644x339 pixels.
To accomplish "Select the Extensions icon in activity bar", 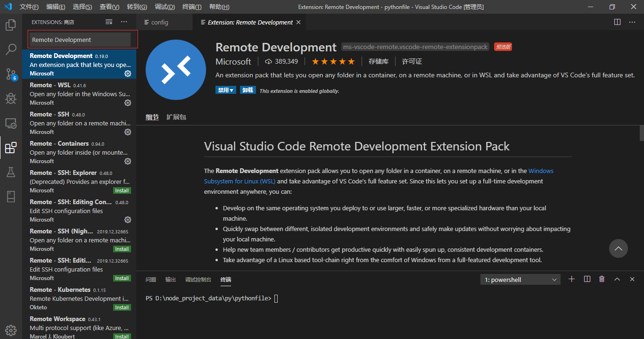I will [11, 148].
